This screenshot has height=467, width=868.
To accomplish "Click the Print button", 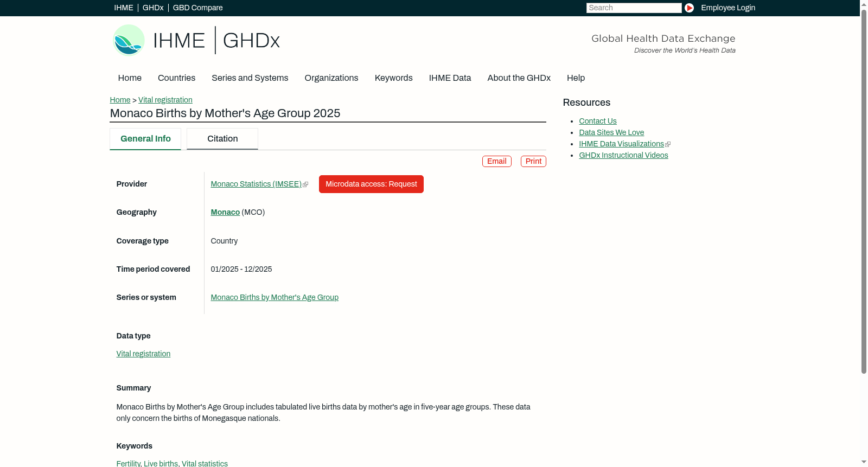I will (x=533, y=162).
